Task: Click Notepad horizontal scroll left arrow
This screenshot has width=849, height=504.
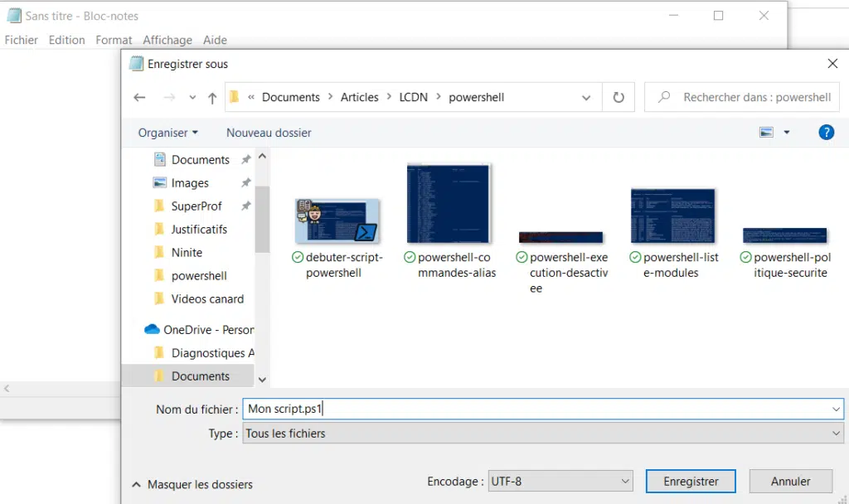Action: tap(7, 388)
